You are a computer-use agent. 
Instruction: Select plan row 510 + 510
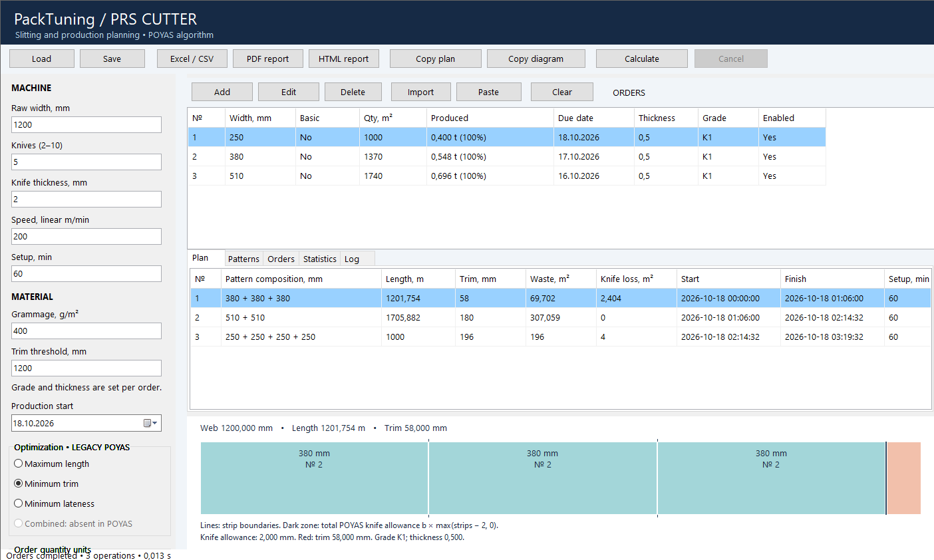pos(561,317)
